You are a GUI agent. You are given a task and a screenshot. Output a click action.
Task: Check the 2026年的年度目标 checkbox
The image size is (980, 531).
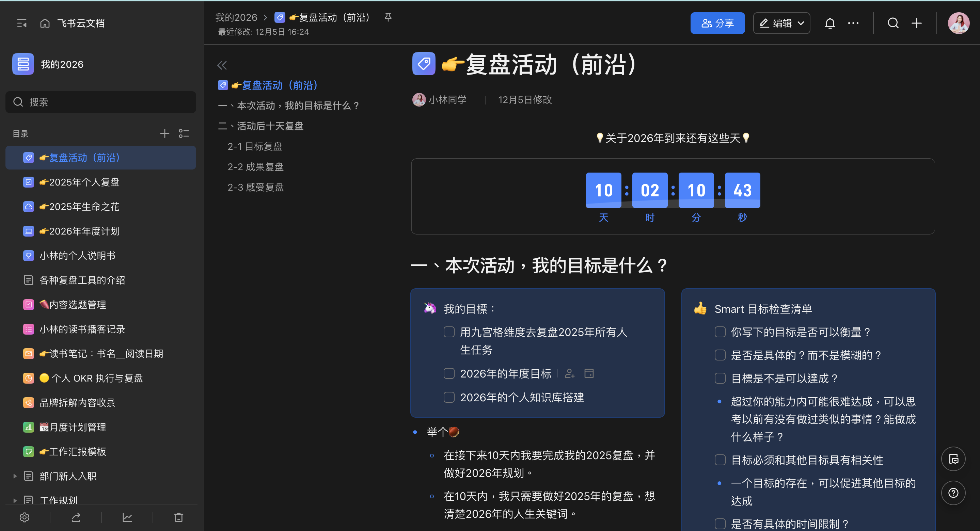click(449, 373)
